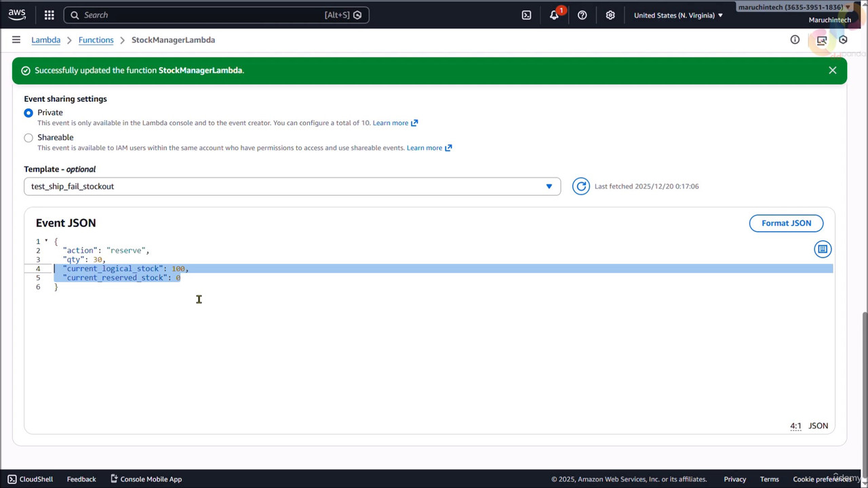Click the current_reserved_stock line
868x488 pixels.
(121, 278)
